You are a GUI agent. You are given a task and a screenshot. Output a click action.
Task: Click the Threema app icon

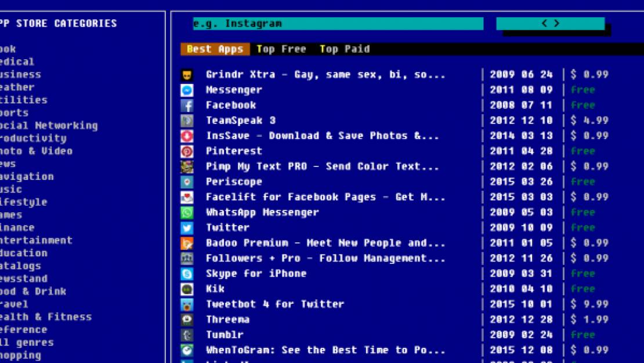tap(187, 320)
